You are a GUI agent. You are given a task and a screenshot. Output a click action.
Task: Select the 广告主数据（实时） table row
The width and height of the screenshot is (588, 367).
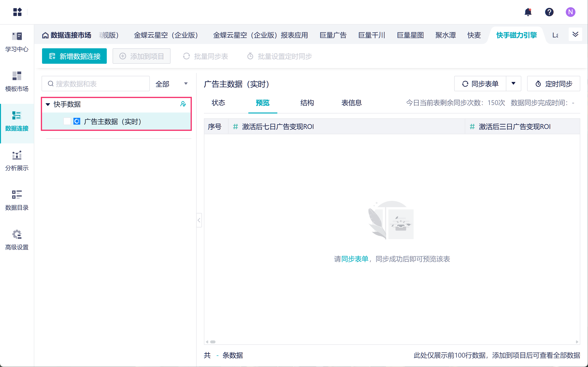[x=117, y=121]
